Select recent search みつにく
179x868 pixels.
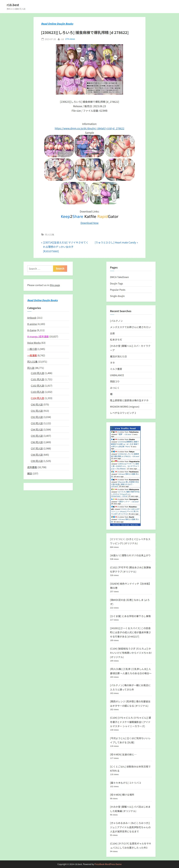point(115,388)
